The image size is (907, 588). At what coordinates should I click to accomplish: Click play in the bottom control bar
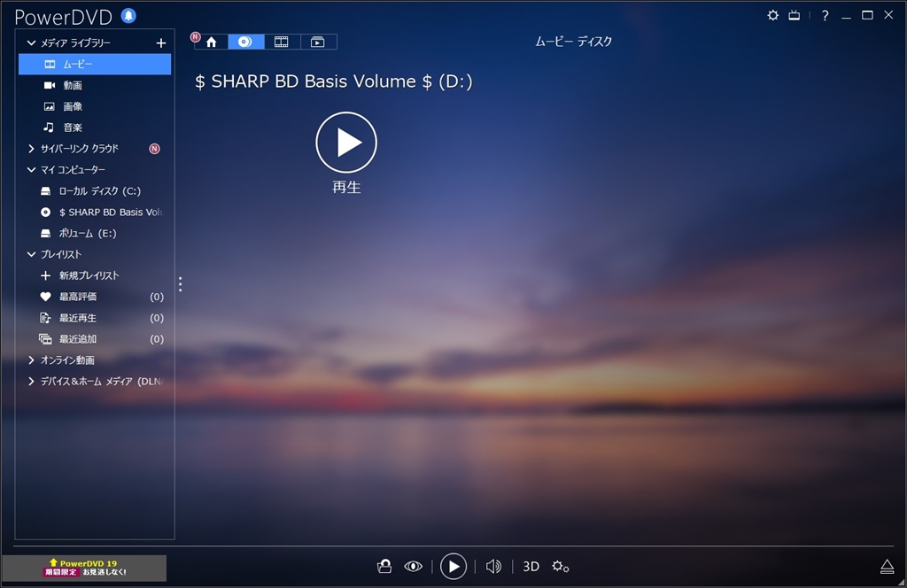point(453,567)
